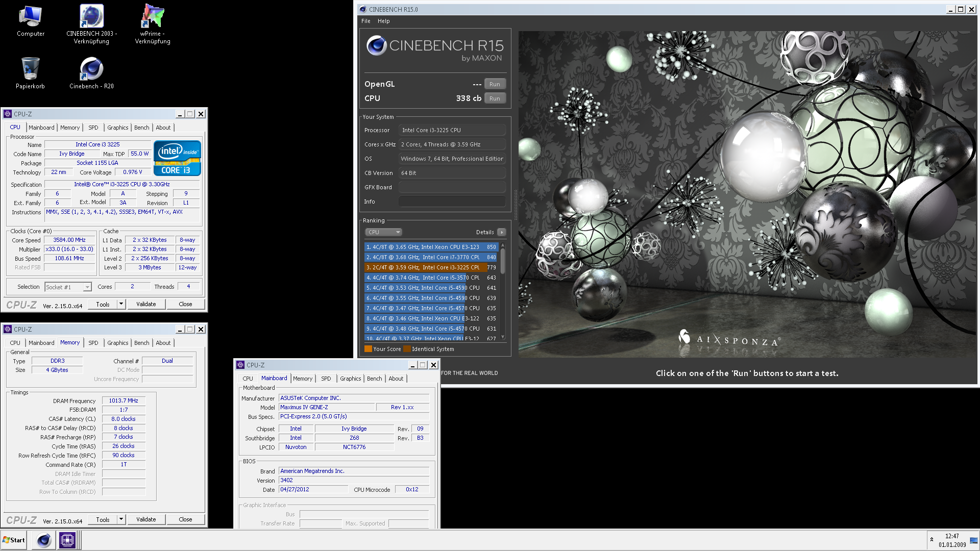Screen dimensions: 980x551
Task: Expand Tools dropdown arrow in Memory CPU-Z window
Action: pos(121,519)
